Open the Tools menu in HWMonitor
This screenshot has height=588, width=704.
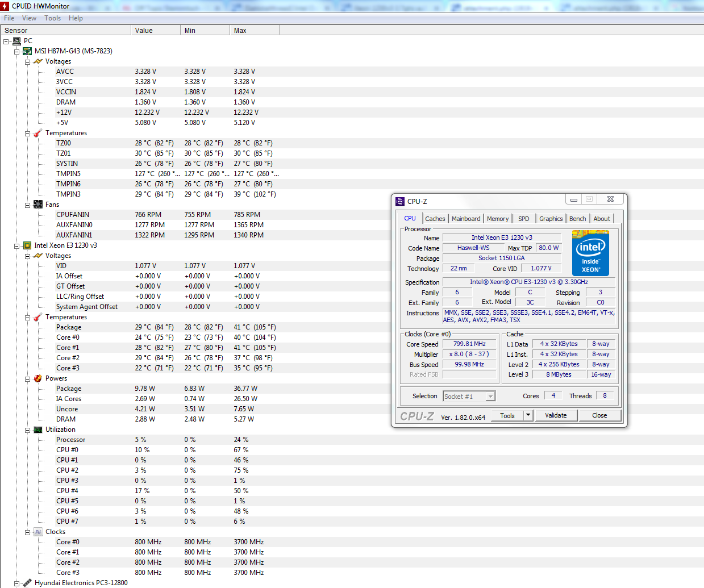pyautogui.click(x=53, y=18)
